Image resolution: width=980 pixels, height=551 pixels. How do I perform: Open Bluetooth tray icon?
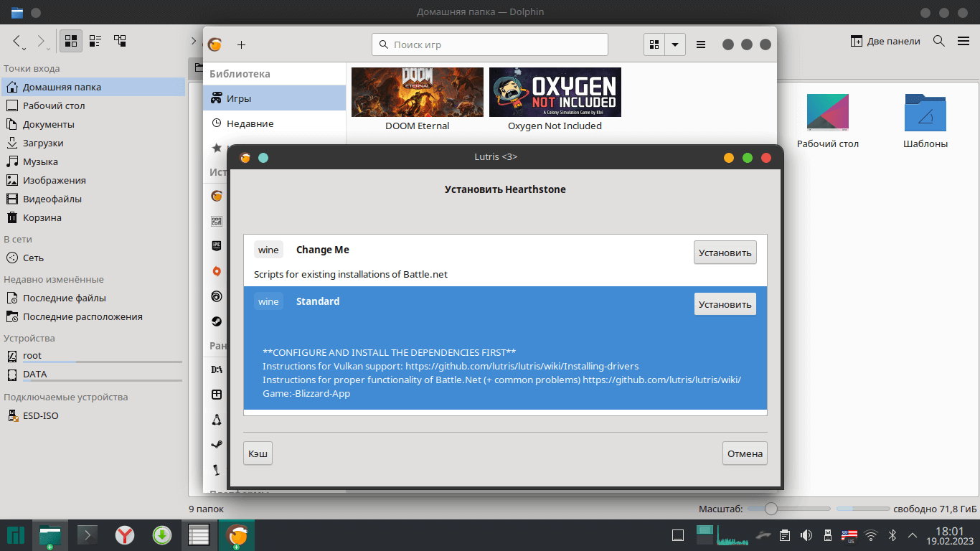pos(893,535)
